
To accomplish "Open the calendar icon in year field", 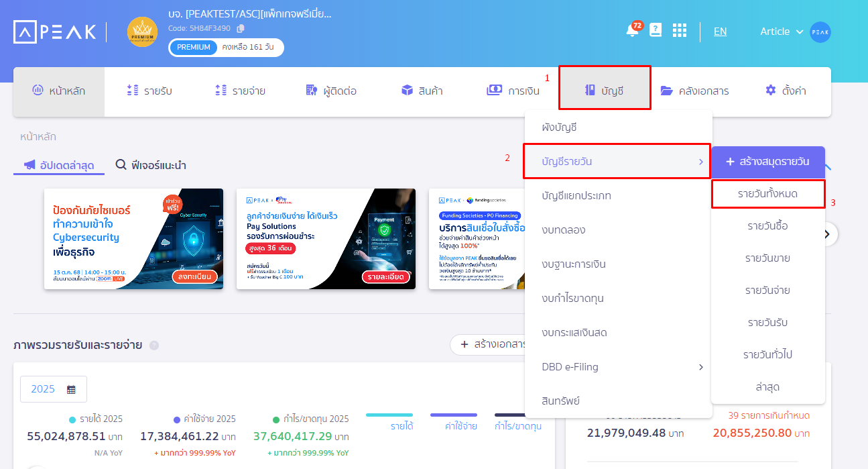I will [71, 389].
